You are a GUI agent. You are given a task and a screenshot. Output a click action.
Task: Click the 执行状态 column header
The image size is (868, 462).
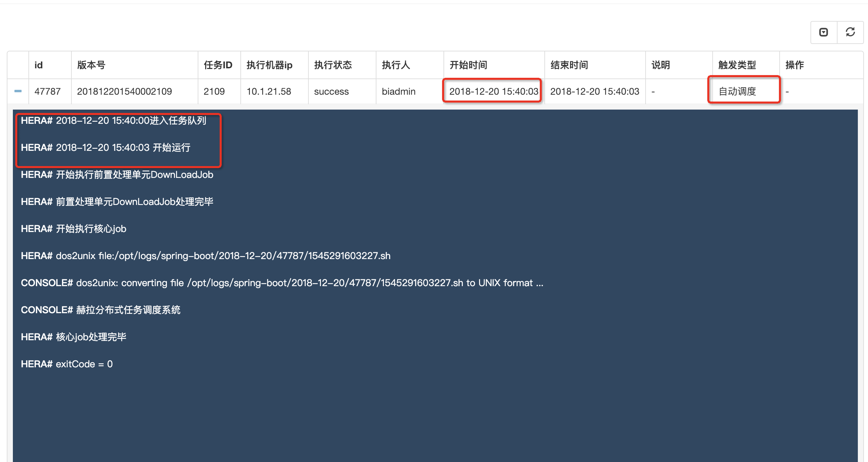click(x=333, y=65)
